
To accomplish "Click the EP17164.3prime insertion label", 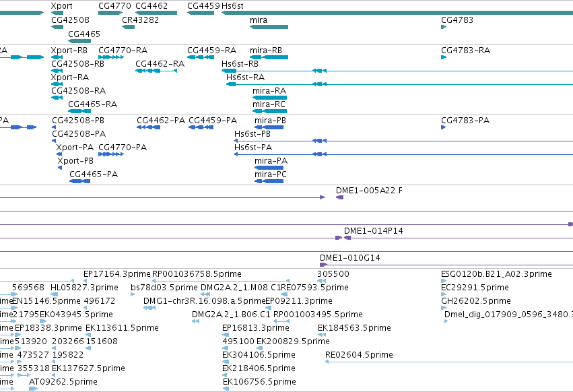I will (x=117, y=274).
